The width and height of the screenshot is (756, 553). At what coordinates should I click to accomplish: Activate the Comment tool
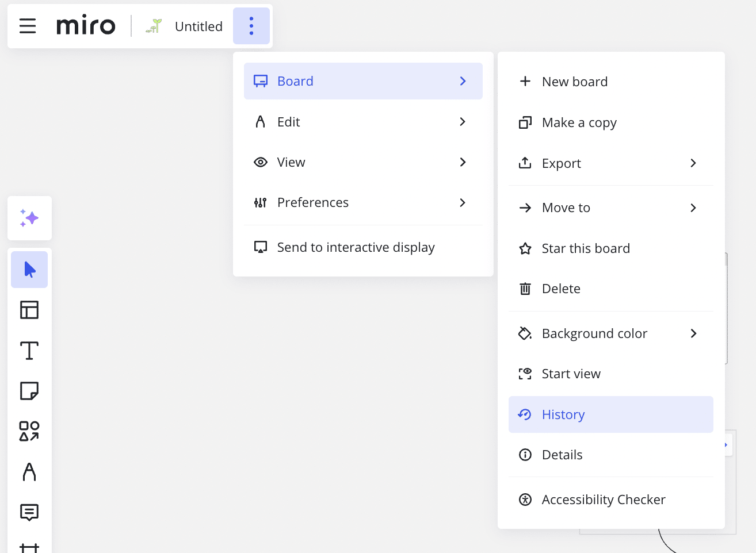(29, 512)
